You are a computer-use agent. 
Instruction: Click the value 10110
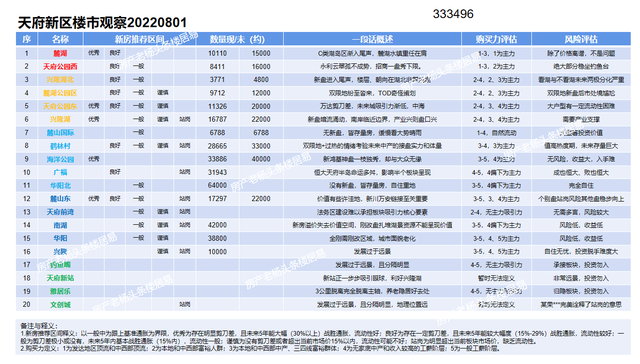[217, 53]
